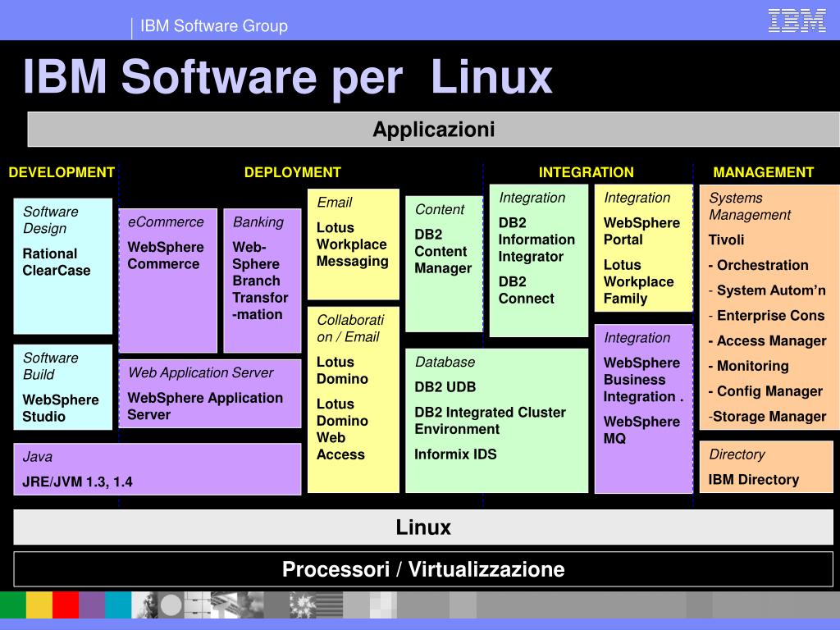Select the Directory IBM Directory box
840x630 pixels.
pos(766,467)
